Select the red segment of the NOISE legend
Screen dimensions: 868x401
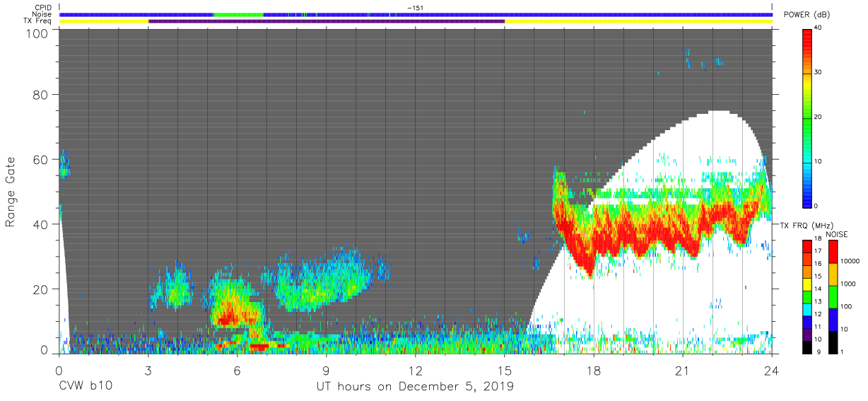tap(832, 252)
